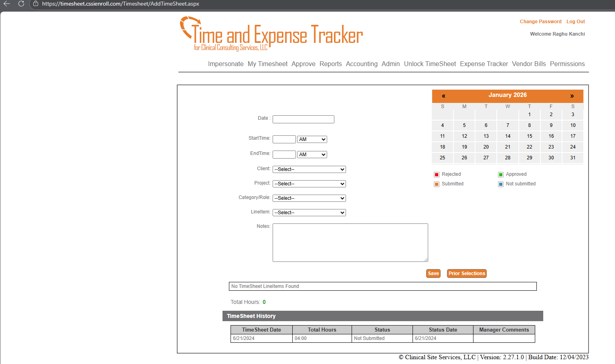Click Status Date column header
The width and height of the screenshot is (615, 364).
[x=443, y=330]
